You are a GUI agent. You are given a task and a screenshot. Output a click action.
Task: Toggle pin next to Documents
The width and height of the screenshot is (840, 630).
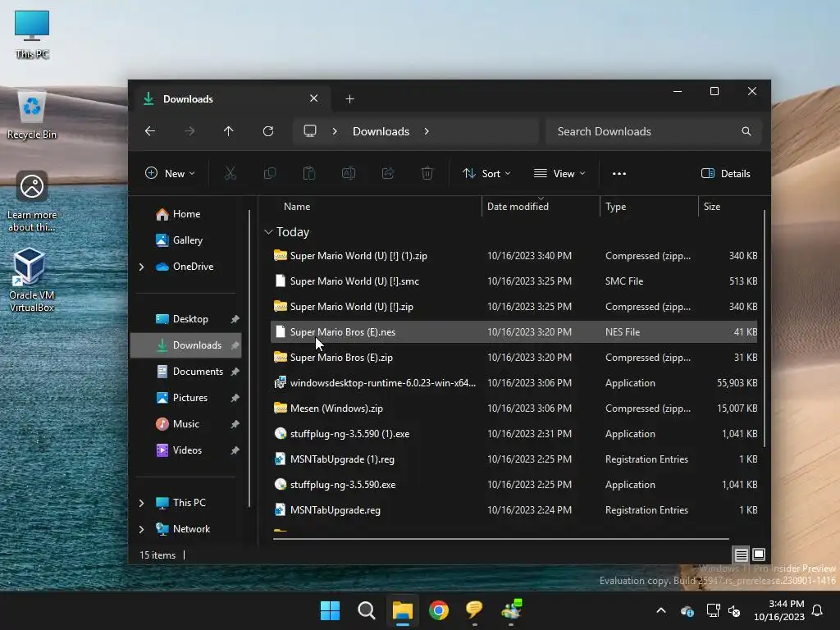point(235,372)
